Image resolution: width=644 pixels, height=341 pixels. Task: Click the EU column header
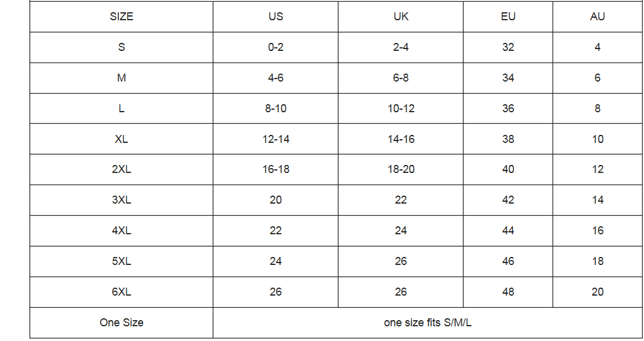pyautogui.click(x=508, y=17)
